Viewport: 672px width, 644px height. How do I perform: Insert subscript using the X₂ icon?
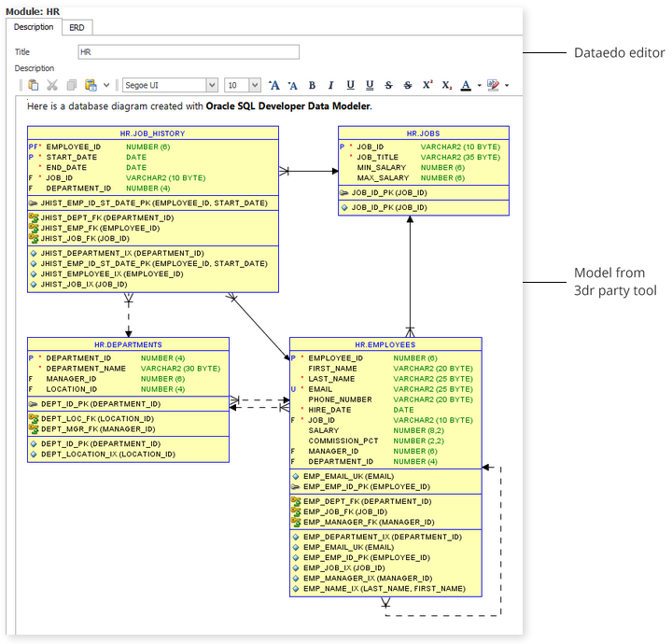click(446, 85)
